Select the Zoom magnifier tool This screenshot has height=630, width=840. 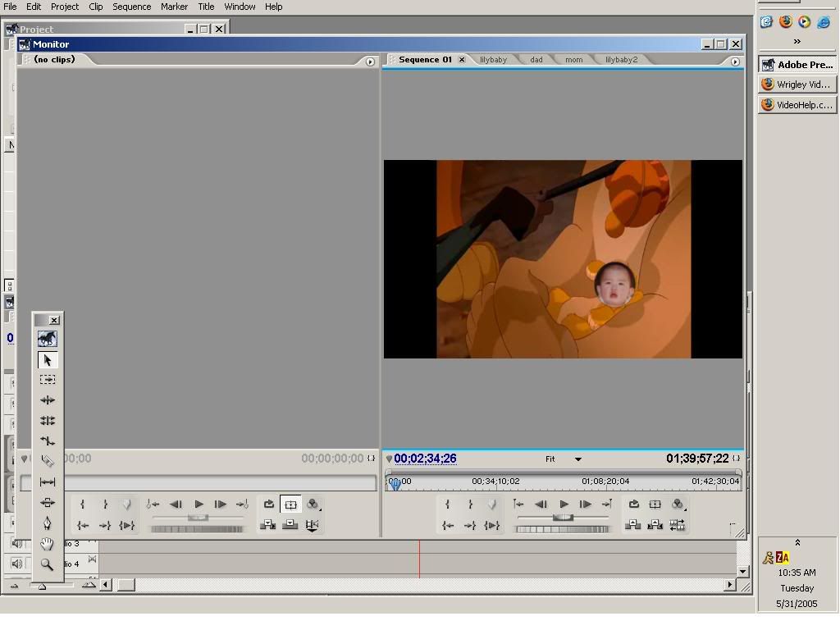47,564
